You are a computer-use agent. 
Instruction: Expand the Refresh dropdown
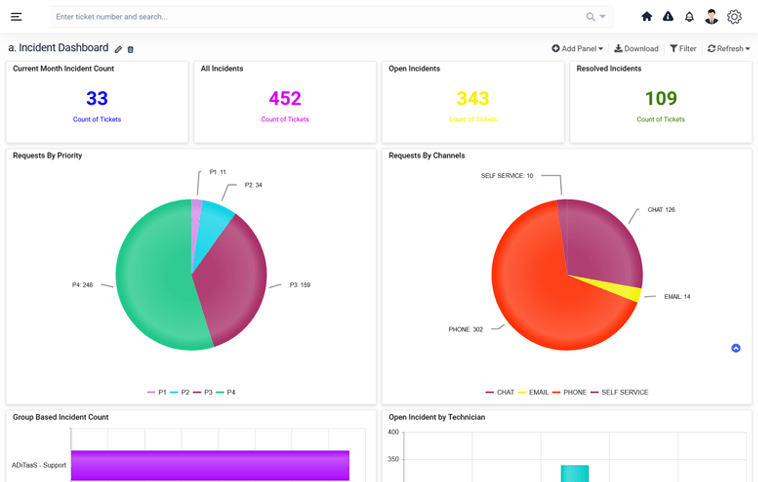click(x=728, y=48)
